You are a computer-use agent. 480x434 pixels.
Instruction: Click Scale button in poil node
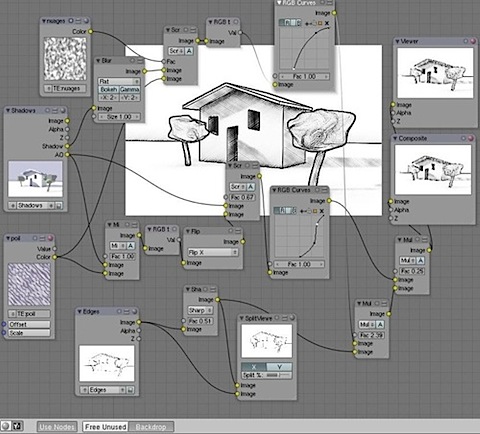click(29, 333)
